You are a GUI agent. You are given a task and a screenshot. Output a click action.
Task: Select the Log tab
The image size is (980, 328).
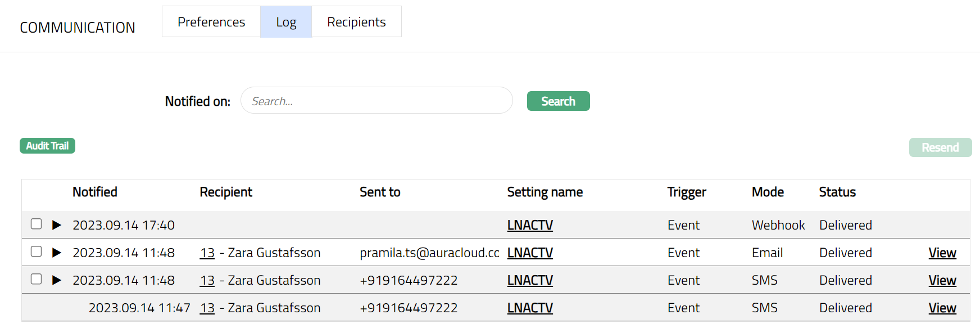(x=286, y=22)
